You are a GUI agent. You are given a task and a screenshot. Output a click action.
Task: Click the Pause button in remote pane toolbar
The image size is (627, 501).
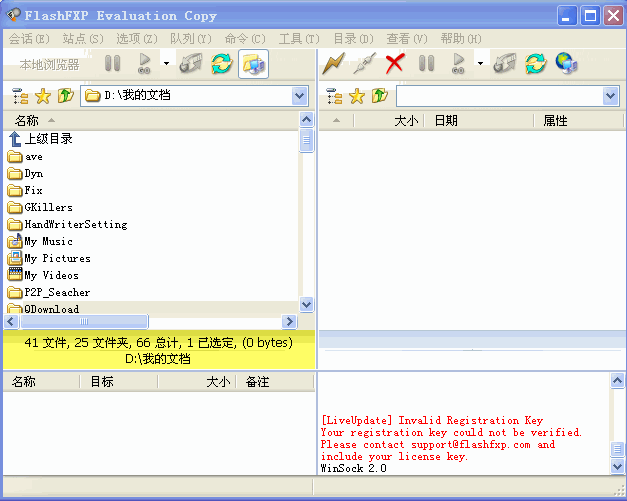(x=426, y=64)
